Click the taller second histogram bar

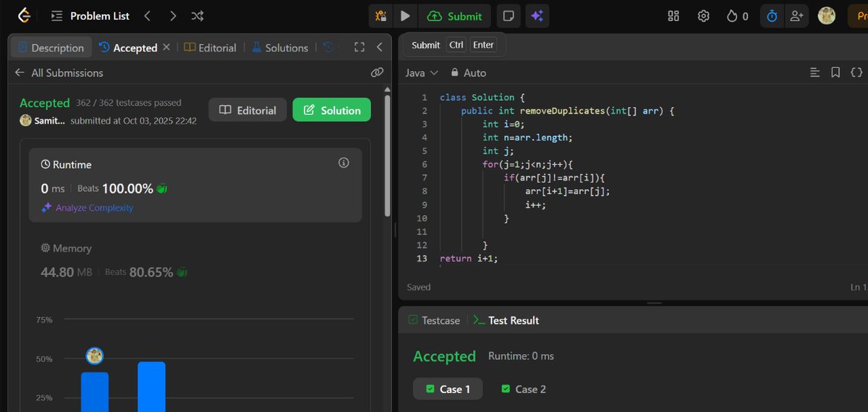pos(152,387)
